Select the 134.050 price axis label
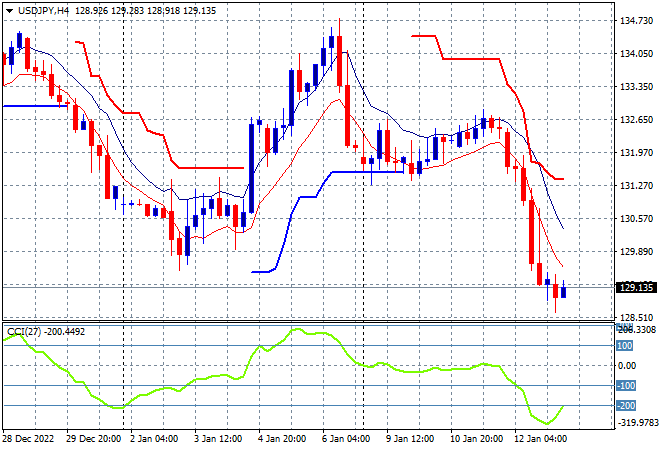660x450 pixels. (637, 53)
